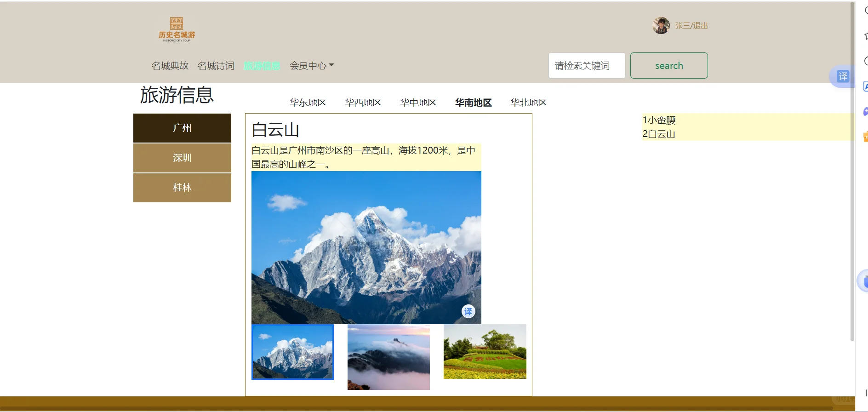Click the 白云山 heading text

pyautogui.click(x=275, y=130)
